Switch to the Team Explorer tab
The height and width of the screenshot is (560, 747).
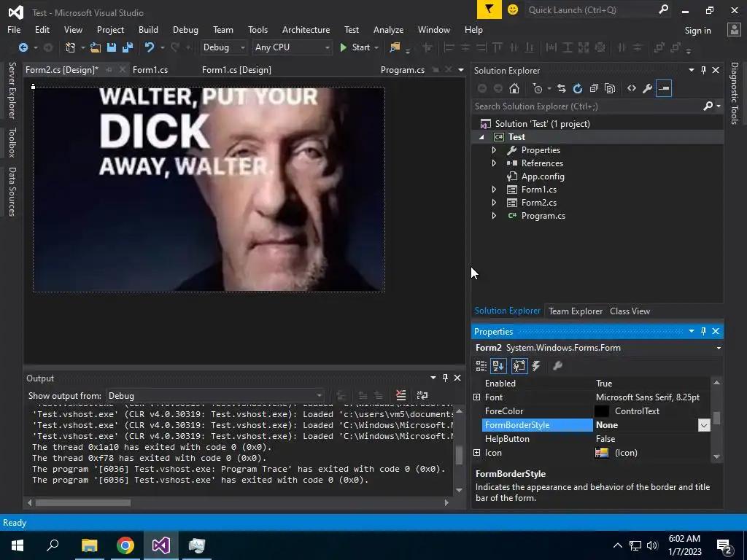click(x=576, y=311)
